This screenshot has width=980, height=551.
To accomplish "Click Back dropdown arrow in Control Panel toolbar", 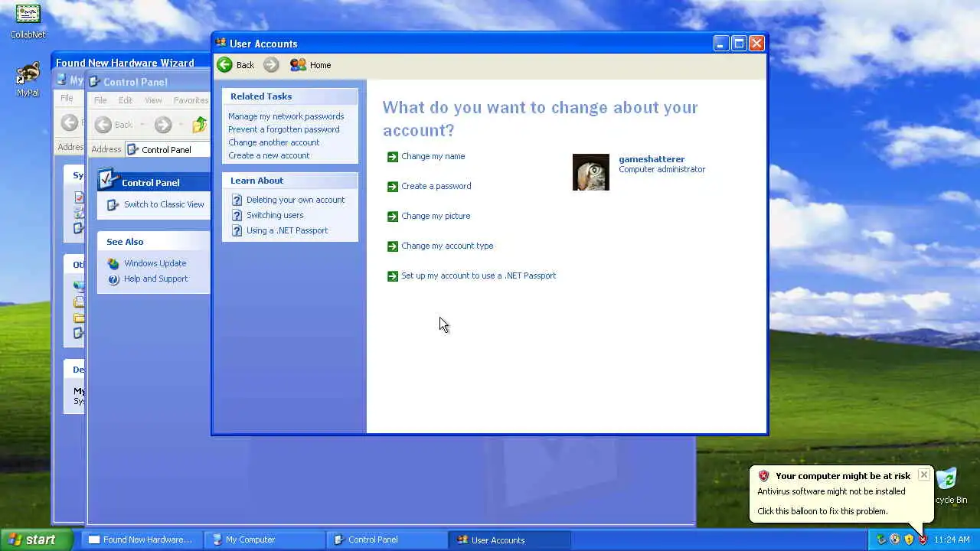I will click(142, 125).
